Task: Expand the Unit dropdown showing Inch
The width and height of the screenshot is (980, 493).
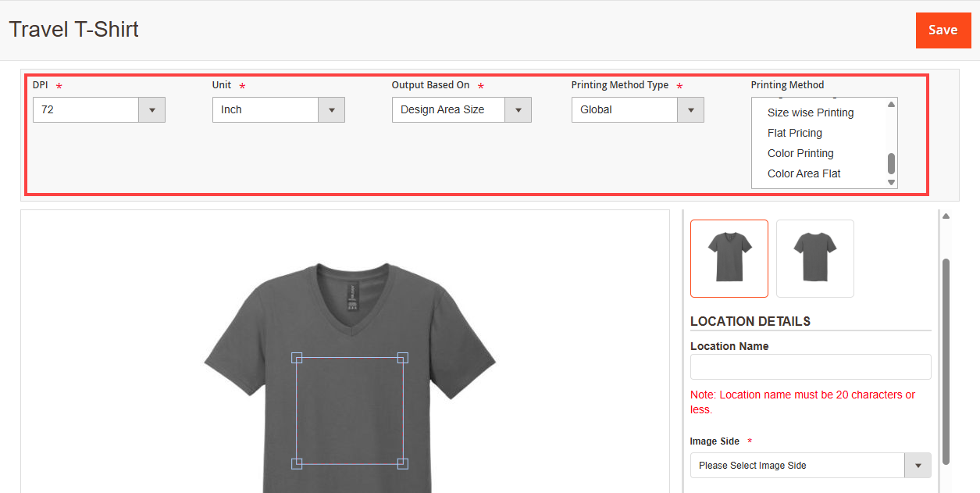Action: click(x=279, y=110)
